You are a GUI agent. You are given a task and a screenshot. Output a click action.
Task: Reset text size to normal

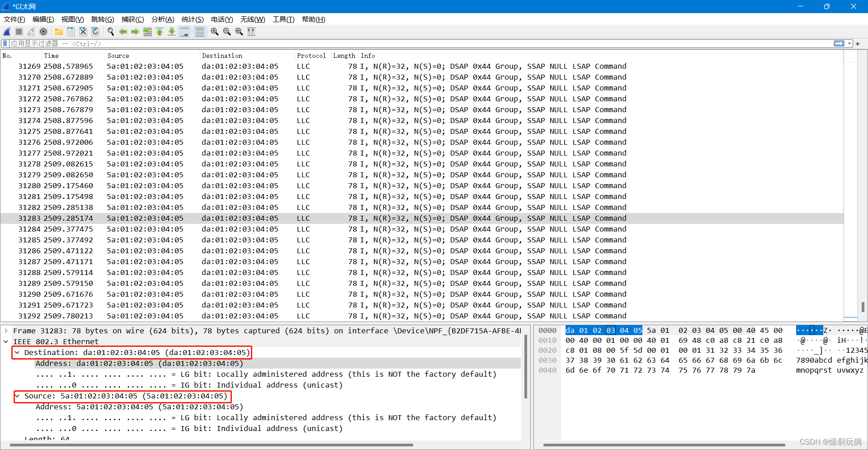pos(239,32)
